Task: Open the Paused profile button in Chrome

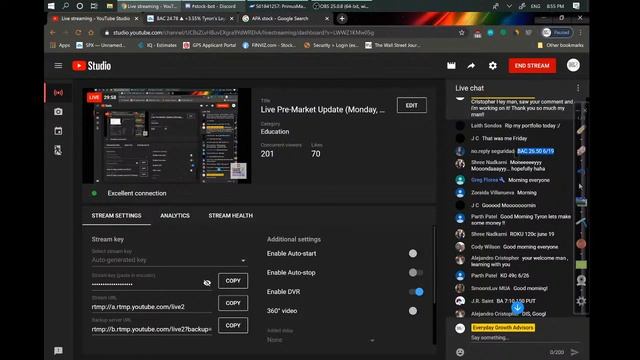Action: [557, 33]
